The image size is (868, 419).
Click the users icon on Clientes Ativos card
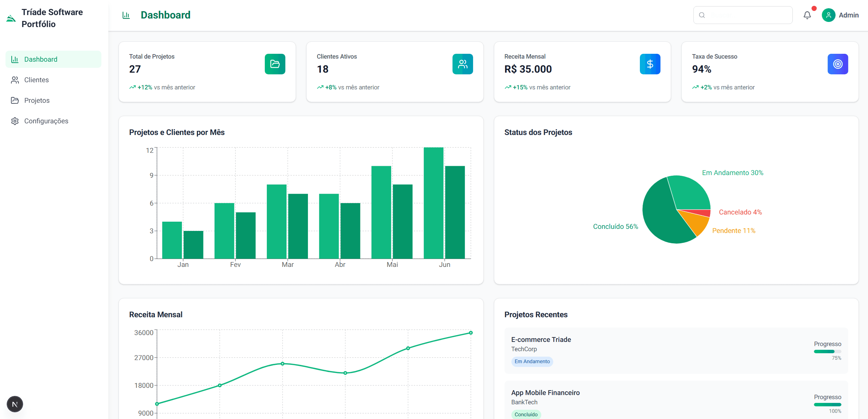[x=463, y=64]
